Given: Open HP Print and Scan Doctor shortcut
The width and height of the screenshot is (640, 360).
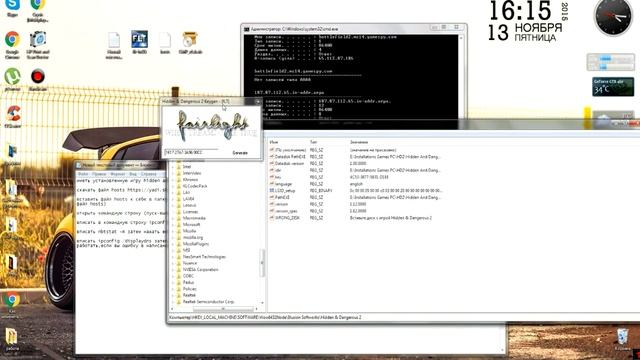Looking at the screenshot, I should point(38,44).
